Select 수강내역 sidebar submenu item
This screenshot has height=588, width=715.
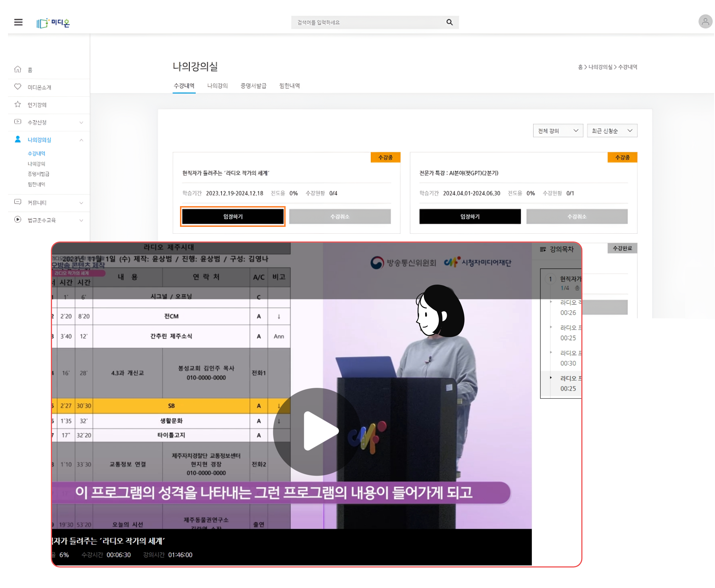coord(36,153)
